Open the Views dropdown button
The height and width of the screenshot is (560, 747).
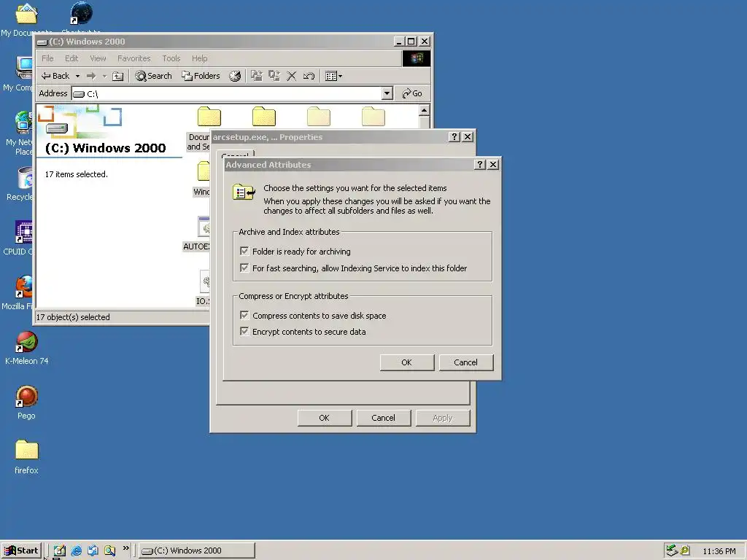tap(333, 76)
